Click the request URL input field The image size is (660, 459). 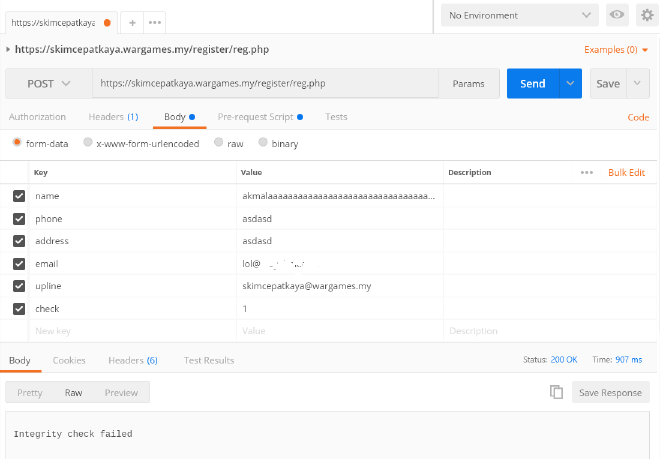click(x=265, y=83)
